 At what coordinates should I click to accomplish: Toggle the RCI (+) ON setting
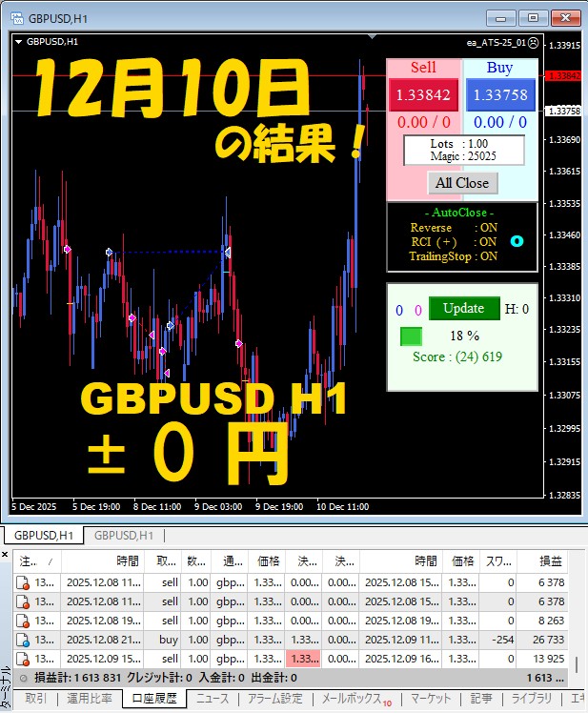(454, 242)
